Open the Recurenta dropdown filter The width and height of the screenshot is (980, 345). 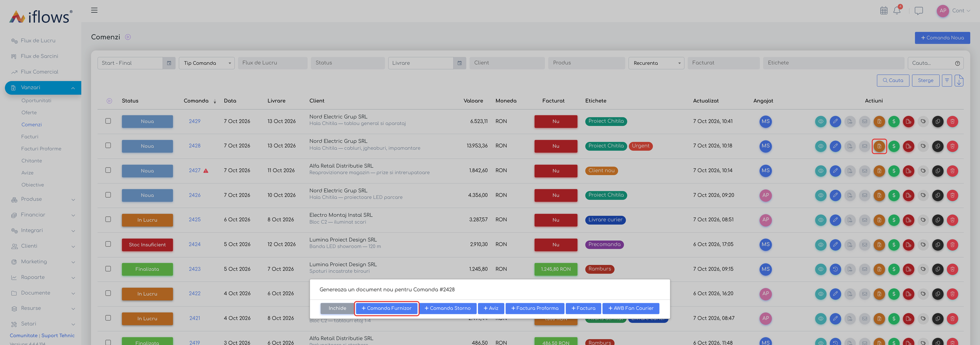click(x=656, y=63)
